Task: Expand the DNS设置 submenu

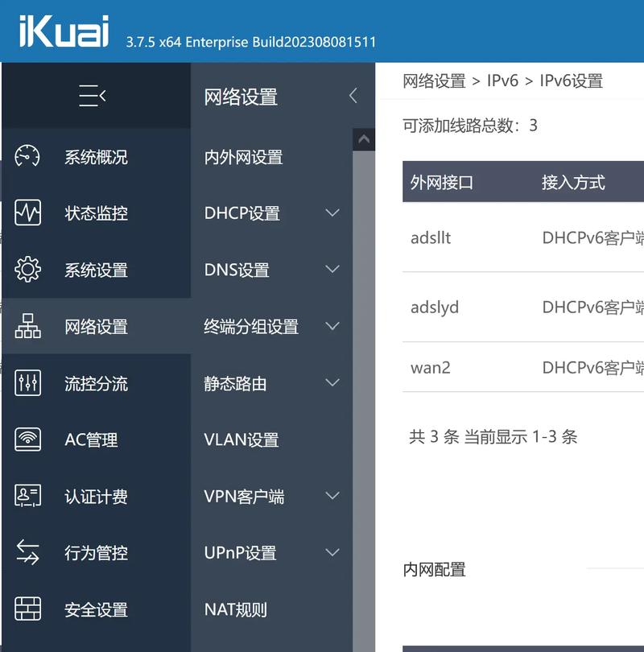Action: (332, 270)
